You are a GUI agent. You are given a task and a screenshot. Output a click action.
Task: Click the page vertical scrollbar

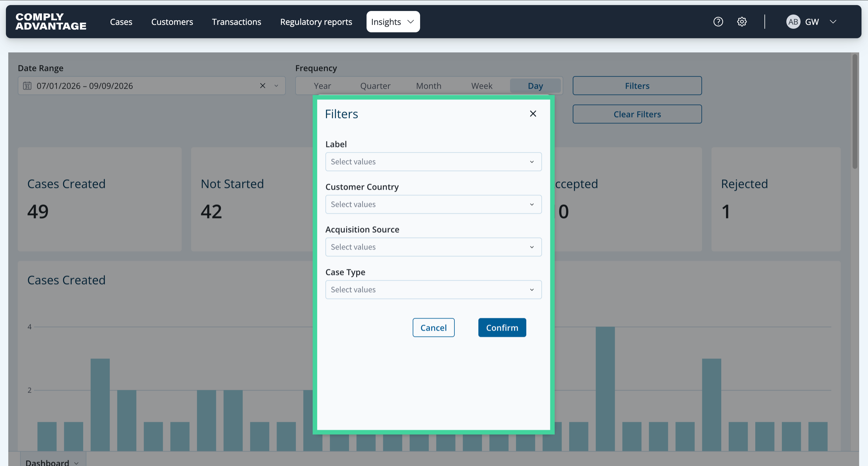[854, 111]
